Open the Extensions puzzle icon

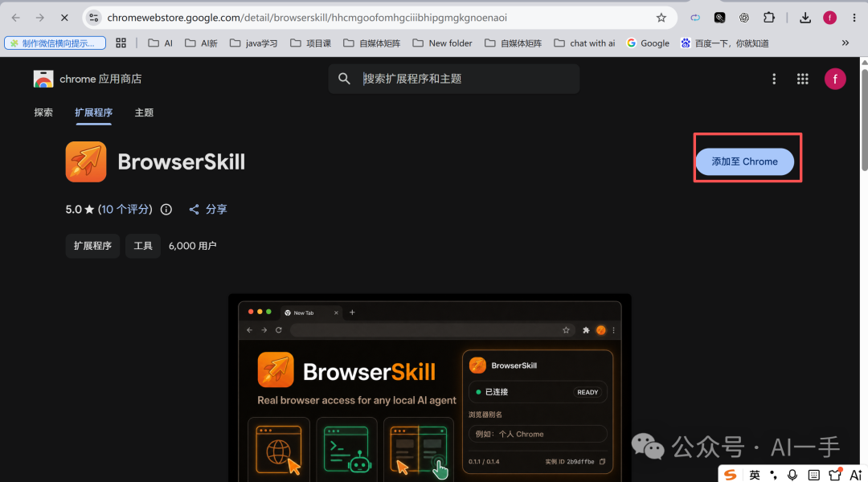tap(769, 18)
